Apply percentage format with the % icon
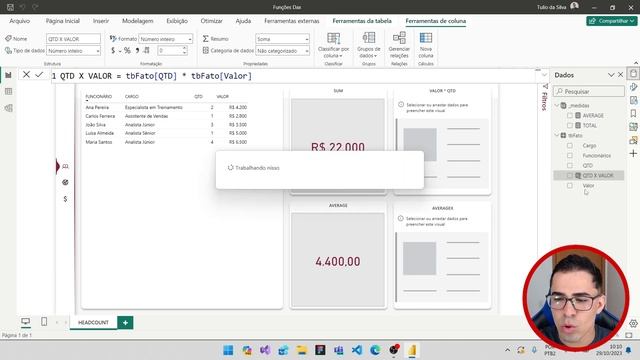The height and width of the screenshot is (360, 640). (x=127, y=50)
